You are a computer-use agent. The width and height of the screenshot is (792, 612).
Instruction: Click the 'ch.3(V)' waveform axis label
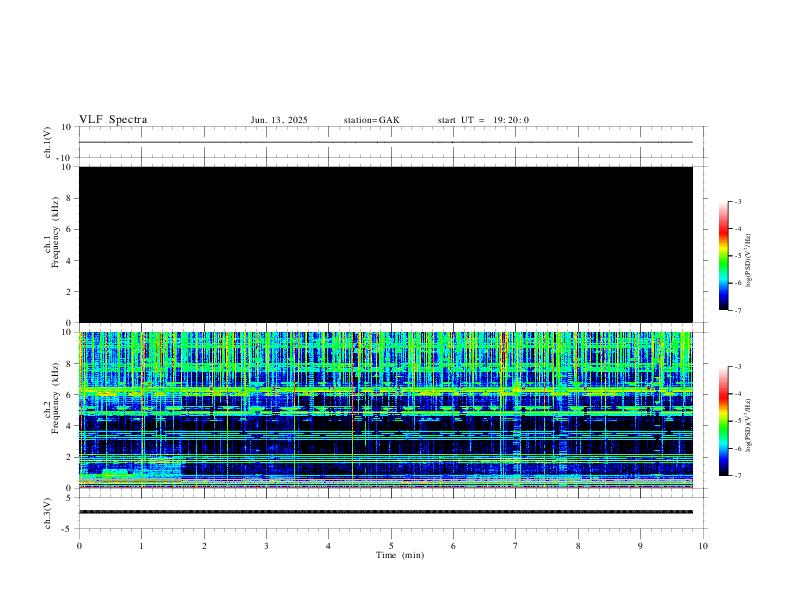point(48,513)
